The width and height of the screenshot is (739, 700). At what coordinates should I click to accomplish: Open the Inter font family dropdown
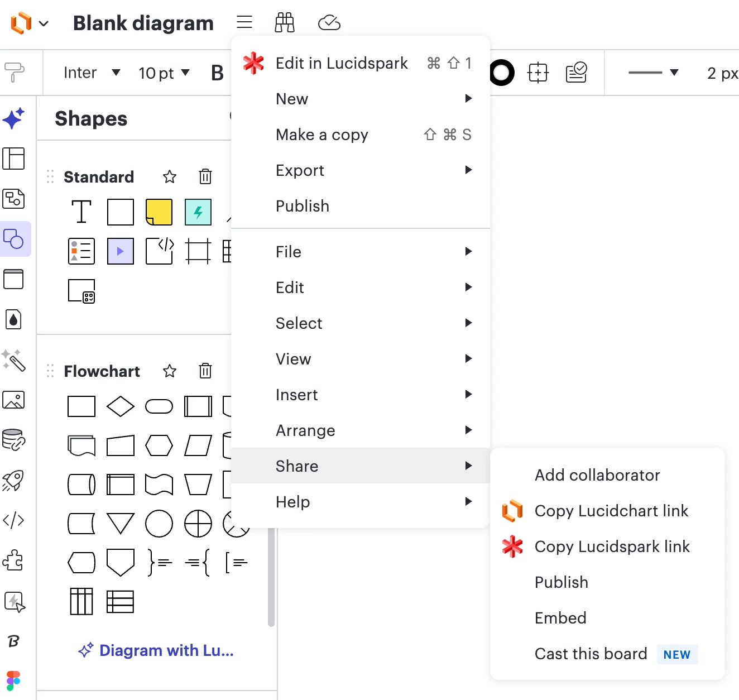point(92,73)
